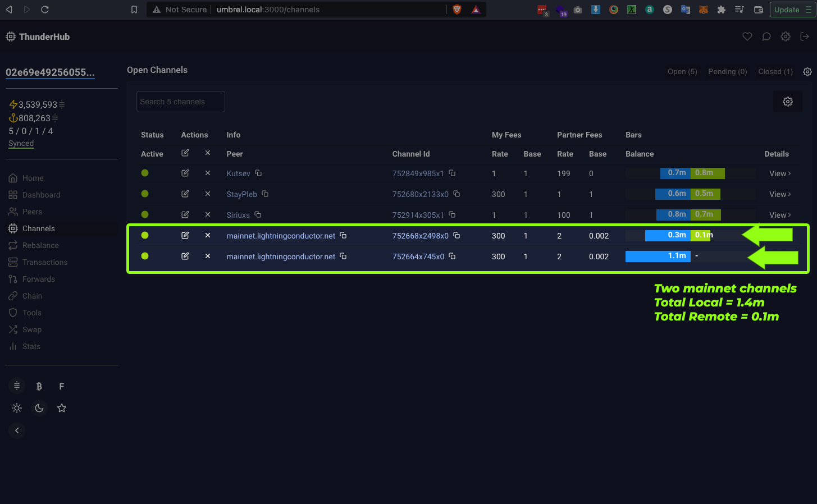Switch currency display to fiat F
The height and width of the screenshot is (504, 817).
62,386
